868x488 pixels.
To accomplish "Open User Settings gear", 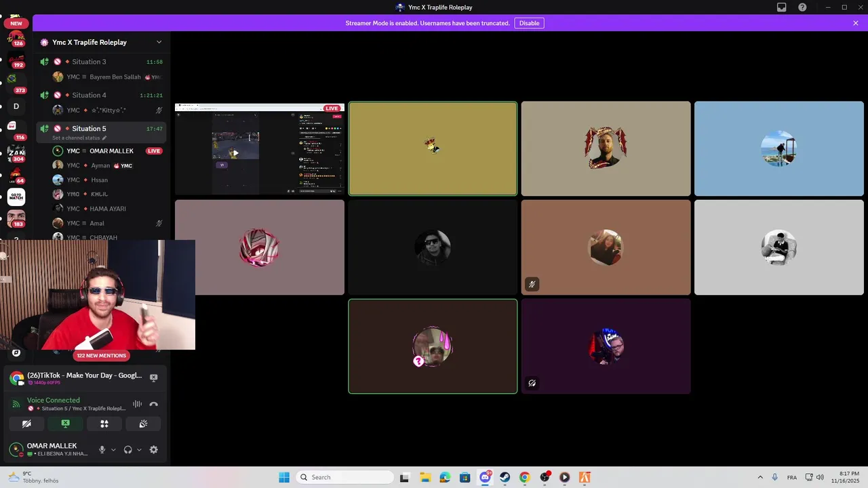I will (x=153, y=449).
